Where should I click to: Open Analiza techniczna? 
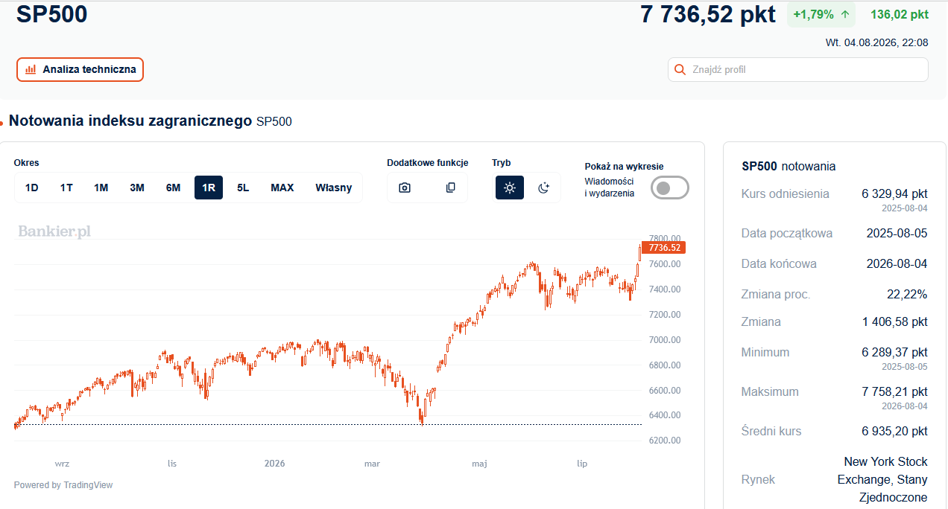(80, 70)
